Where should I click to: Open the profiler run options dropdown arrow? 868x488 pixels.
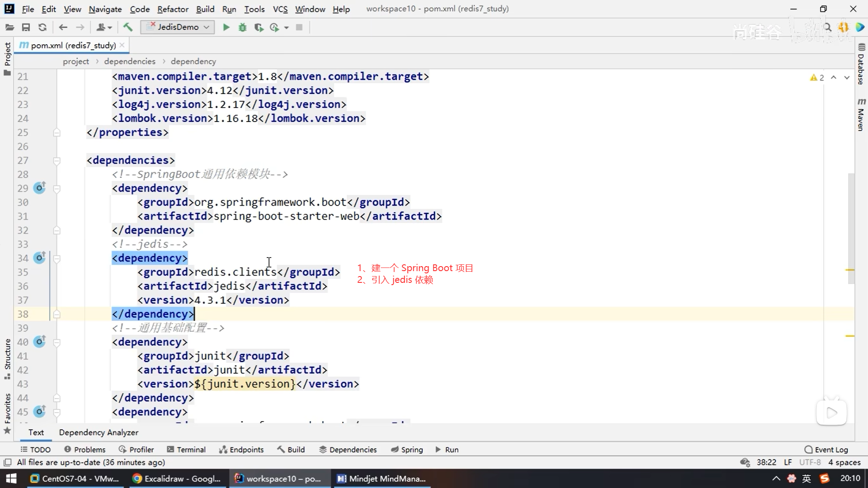coord(286,28)
